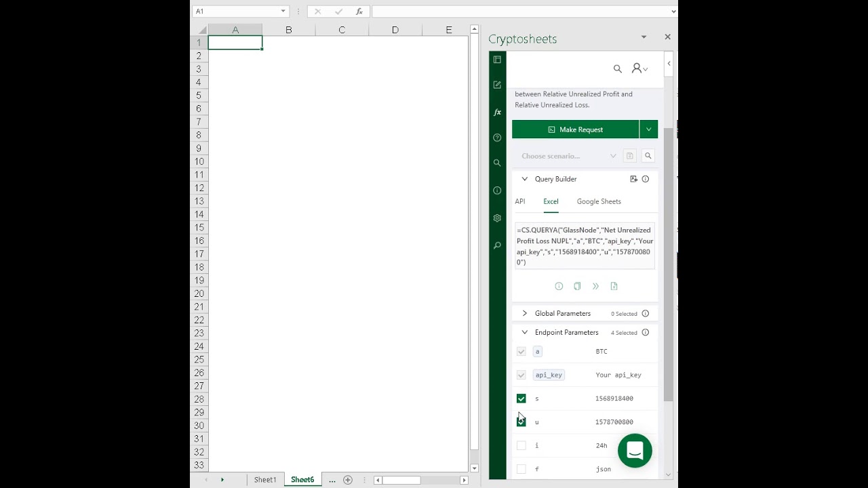Click the Endpoint Parameters info icon

coord(646,333)
